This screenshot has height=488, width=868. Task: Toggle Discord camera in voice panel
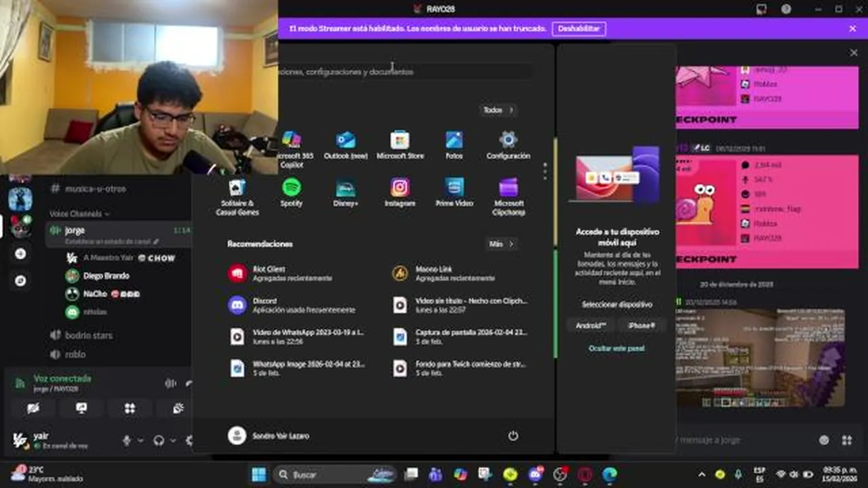(33, 408)
